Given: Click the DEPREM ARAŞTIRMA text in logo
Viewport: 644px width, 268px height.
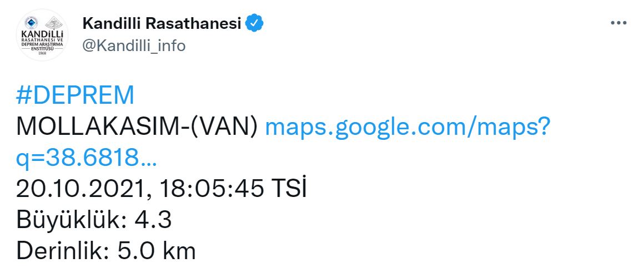Looking at the screenshot, I should [x=42, y=44].
